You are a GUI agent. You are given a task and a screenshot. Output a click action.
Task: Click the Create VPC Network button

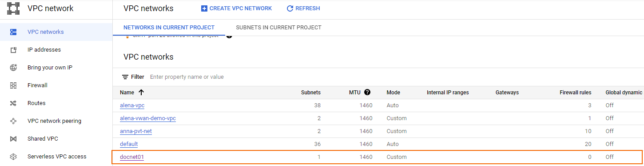236,8
